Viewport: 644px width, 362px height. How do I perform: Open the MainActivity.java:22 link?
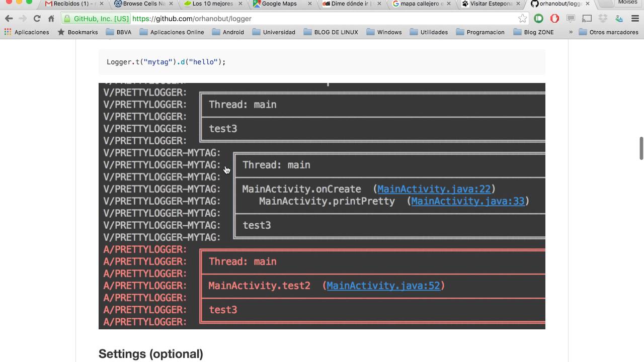[x=434, y=189]
